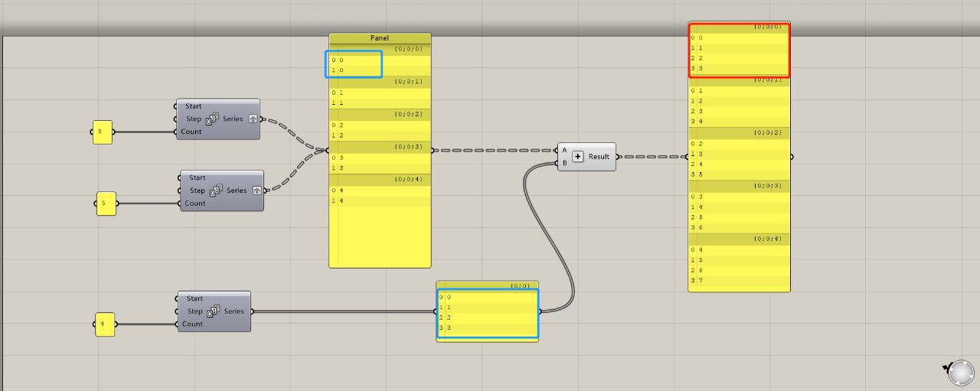Select the {0;0;2} branch header in the left Panel
980x391 pixels.
(x=380, y=113)
